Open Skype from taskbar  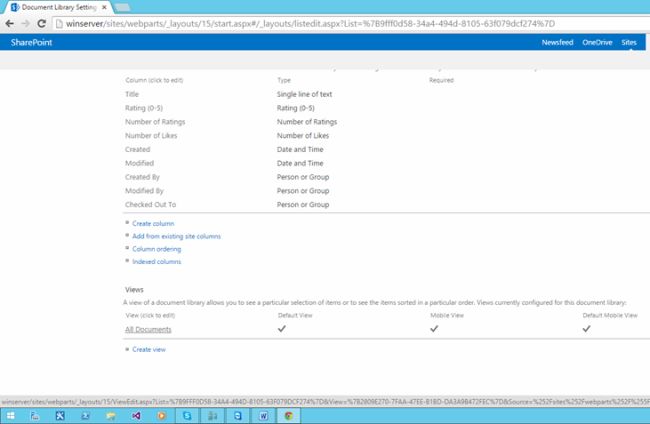pos(187,416)
